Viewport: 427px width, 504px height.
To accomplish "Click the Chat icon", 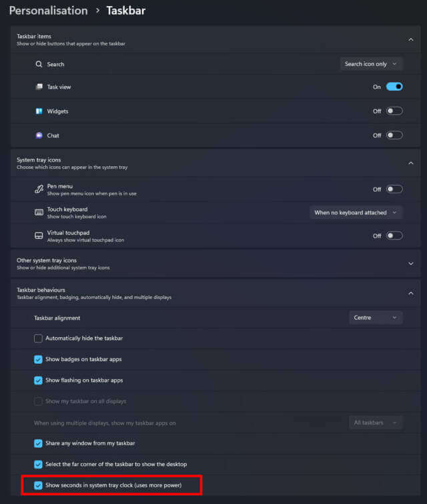I will 39,136.
